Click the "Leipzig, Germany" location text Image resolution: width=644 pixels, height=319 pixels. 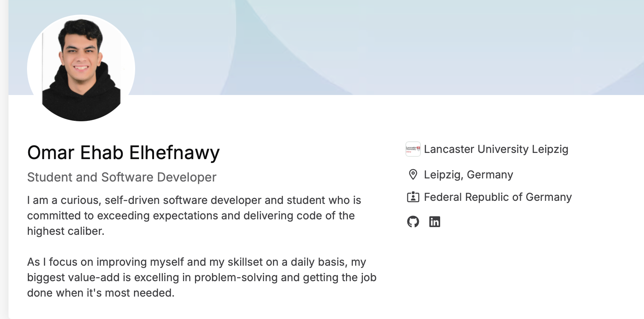468,175
